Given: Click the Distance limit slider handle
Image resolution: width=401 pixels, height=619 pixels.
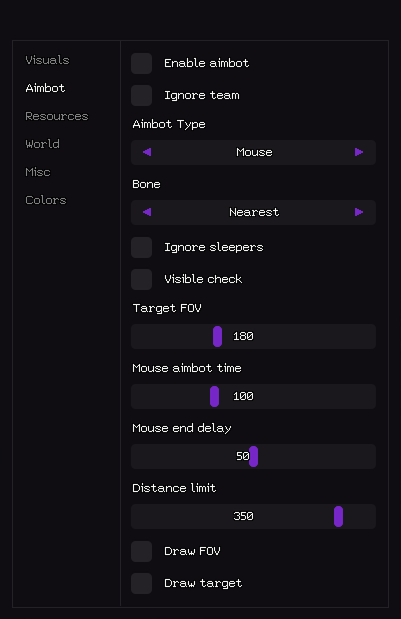Looking at the screenshot, I should pos(339,516).
